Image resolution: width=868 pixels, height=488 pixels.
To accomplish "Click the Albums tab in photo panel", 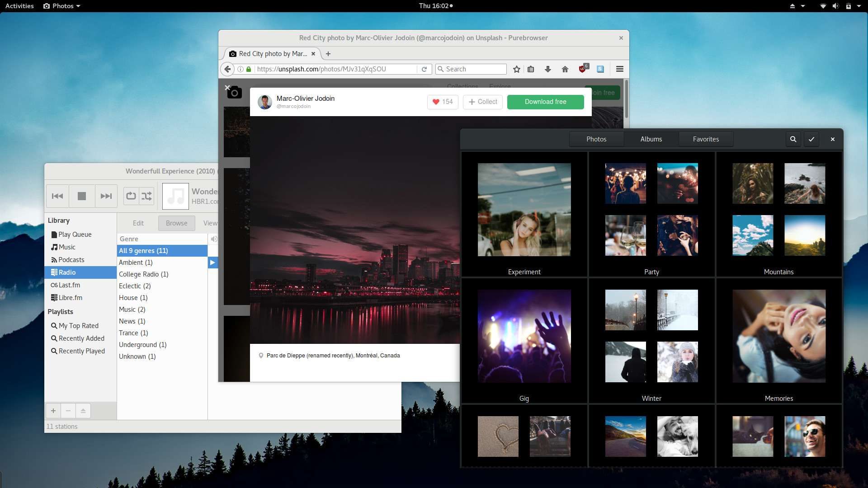I will pos(651,139).
